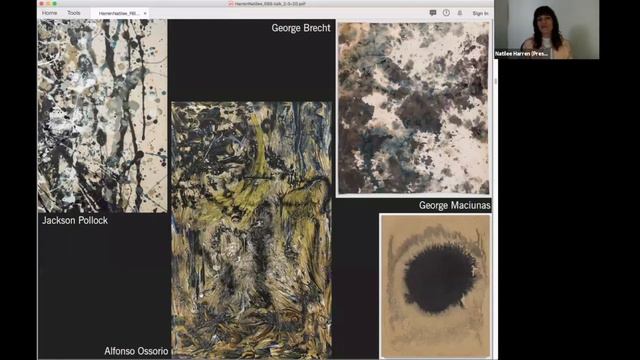Open the comments chat icon

pyautogui.click(x=433, y=13)
